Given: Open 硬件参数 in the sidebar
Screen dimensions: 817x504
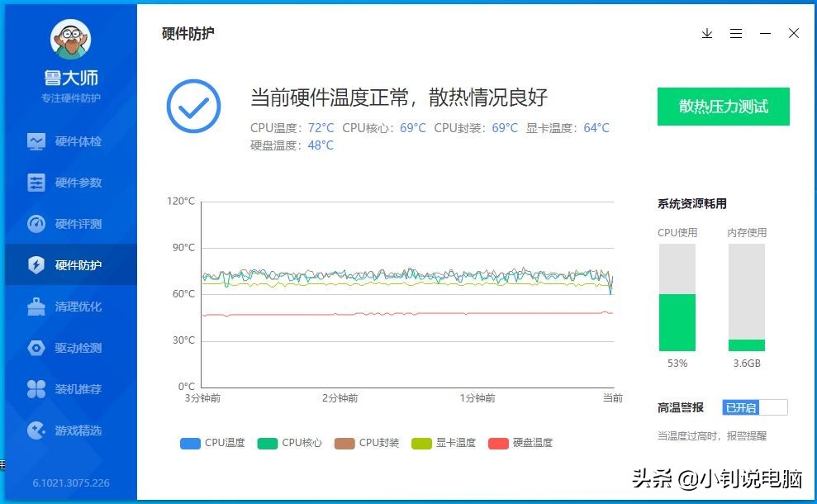Looking at the screenshot, I should tap(71, 183).
